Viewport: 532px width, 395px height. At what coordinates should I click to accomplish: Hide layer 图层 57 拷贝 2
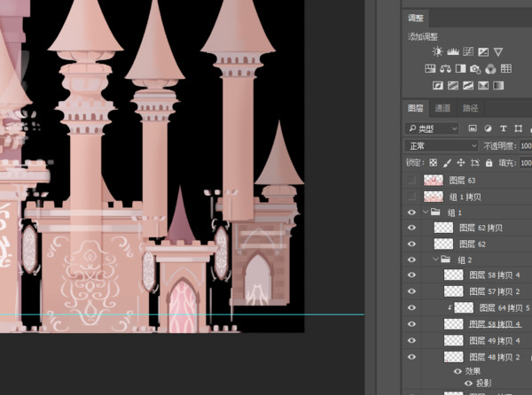411,291
